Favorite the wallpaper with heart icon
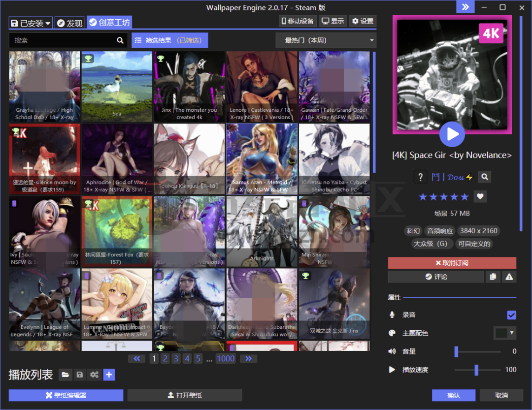This screenshot has height=410, width=532. (x=480, y=196)
